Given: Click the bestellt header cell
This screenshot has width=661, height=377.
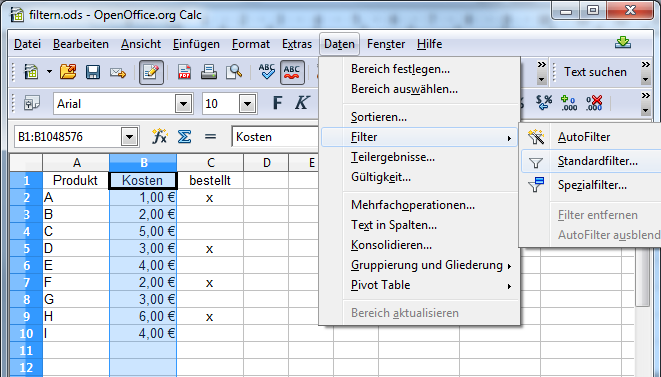Looking at the screenshot, I should click(210, 180).
